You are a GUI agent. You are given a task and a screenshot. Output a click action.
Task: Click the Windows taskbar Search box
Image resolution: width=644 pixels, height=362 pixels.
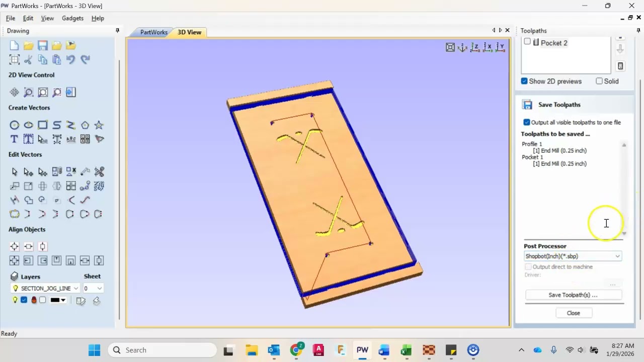(x=163, y=350)
